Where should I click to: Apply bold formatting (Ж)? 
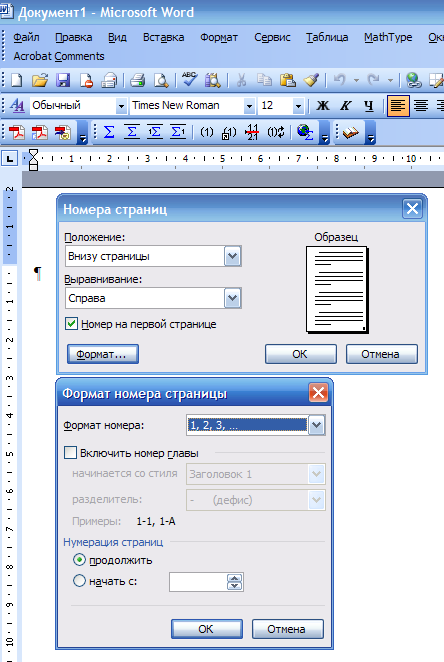(x=323, y=105)
